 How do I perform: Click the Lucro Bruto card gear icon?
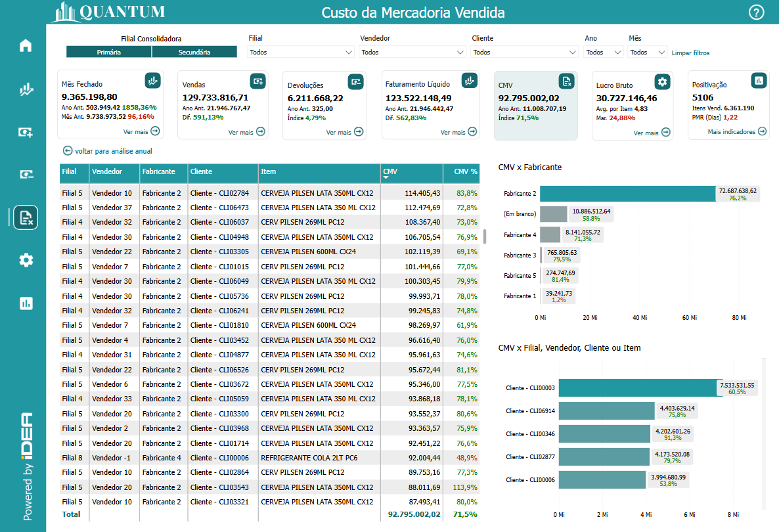click(x=662, y=81)
